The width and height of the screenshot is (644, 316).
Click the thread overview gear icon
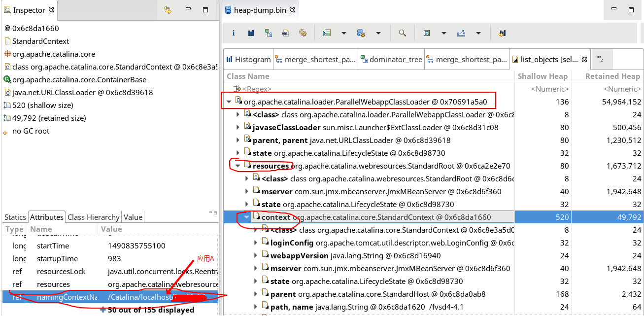[303, 33]
